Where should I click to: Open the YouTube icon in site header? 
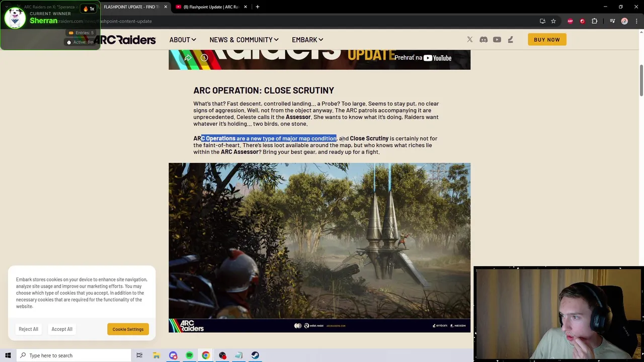[497, 40]
